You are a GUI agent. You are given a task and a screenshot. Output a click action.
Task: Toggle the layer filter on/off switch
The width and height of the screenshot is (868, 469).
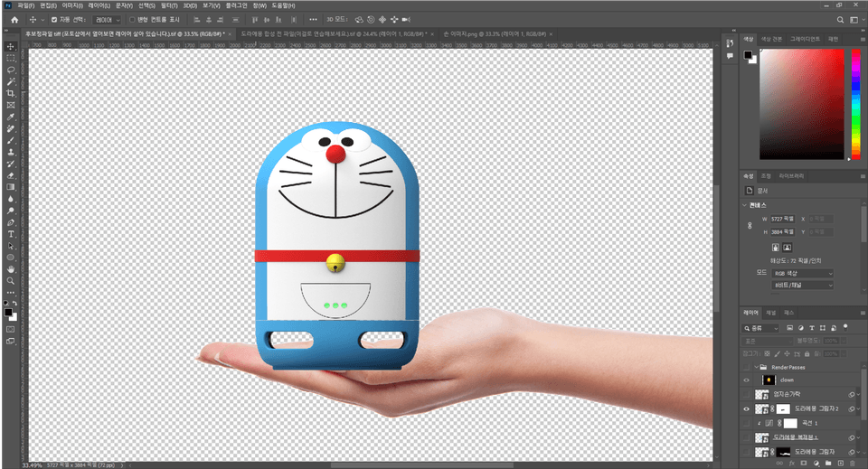tap(845, 327)
